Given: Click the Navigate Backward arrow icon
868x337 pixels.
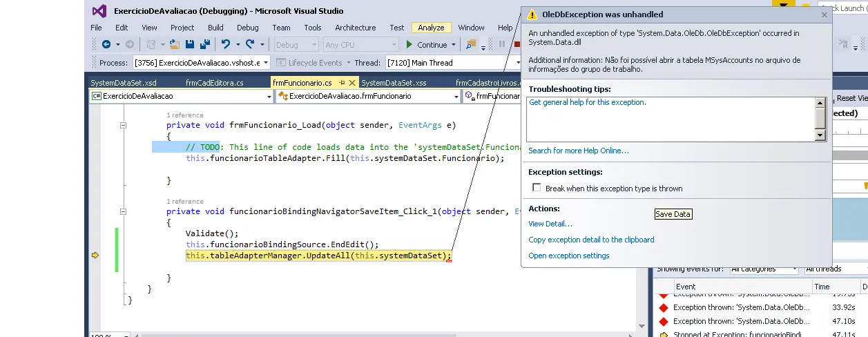Looking at the screenshot, I should pos(106,45).
